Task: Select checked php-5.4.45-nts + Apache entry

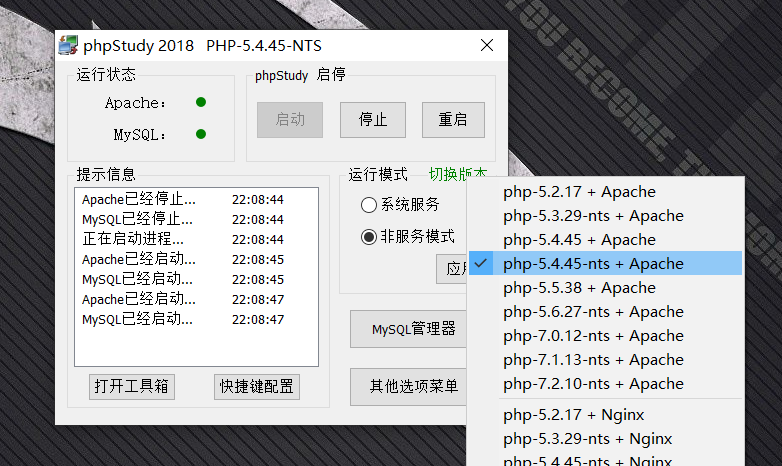Action: (x=605, y=263)
